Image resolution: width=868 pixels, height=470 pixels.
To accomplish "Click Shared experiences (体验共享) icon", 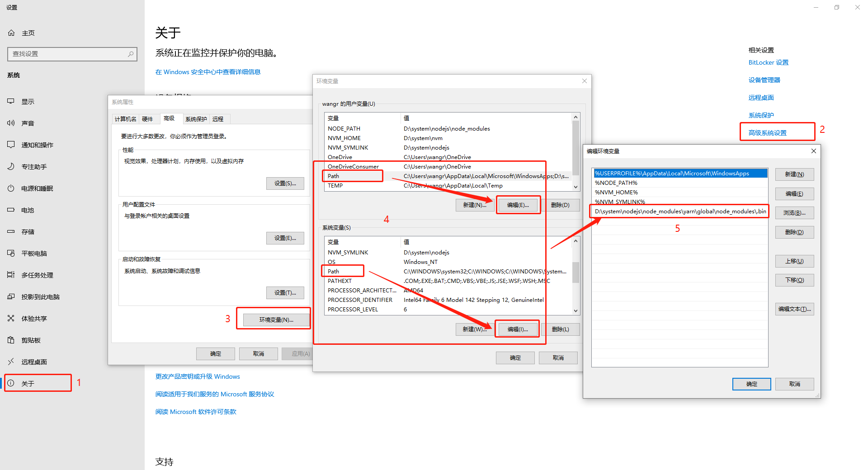I will tap(11, 318).
